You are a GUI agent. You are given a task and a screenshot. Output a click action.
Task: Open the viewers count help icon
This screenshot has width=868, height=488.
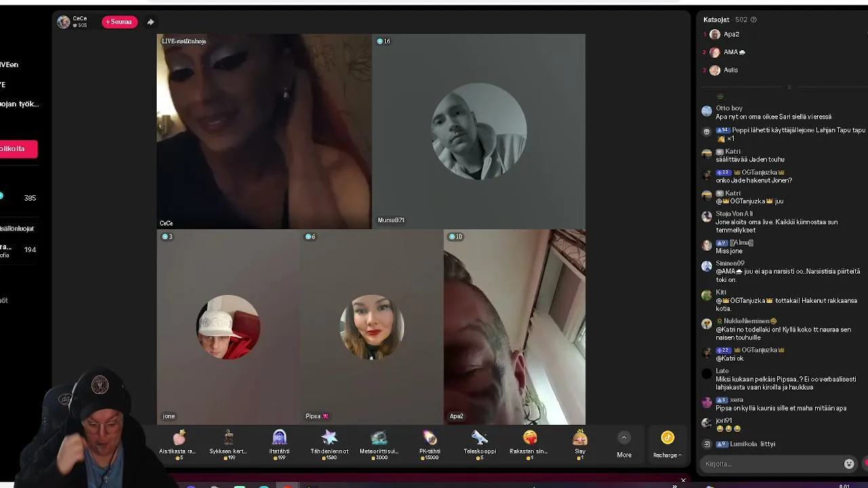[753, 20]
